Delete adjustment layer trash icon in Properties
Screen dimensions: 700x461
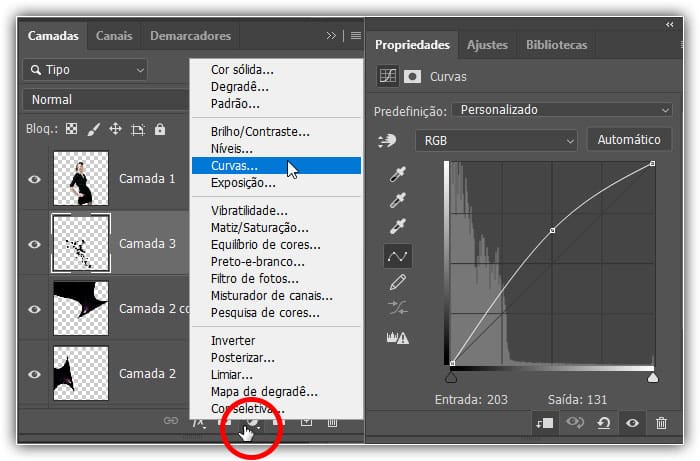click(661, 423)
